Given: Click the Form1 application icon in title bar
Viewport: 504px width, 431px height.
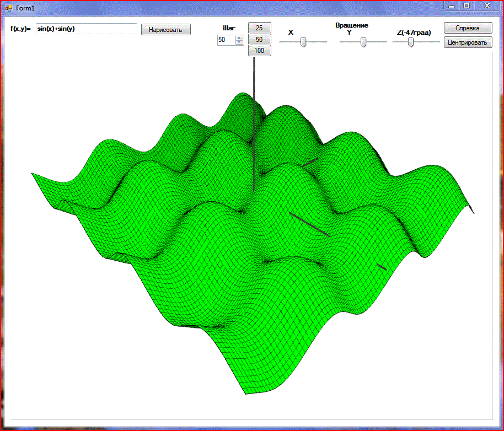Looking at the screenshot, I should point(8,8).
